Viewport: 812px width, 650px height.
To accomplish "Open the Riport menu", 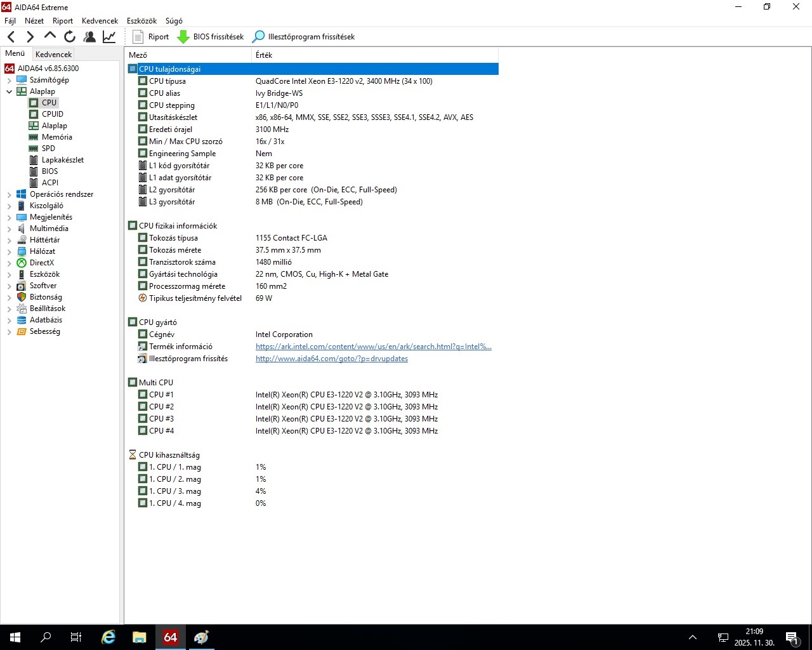I will pos(63,20).
